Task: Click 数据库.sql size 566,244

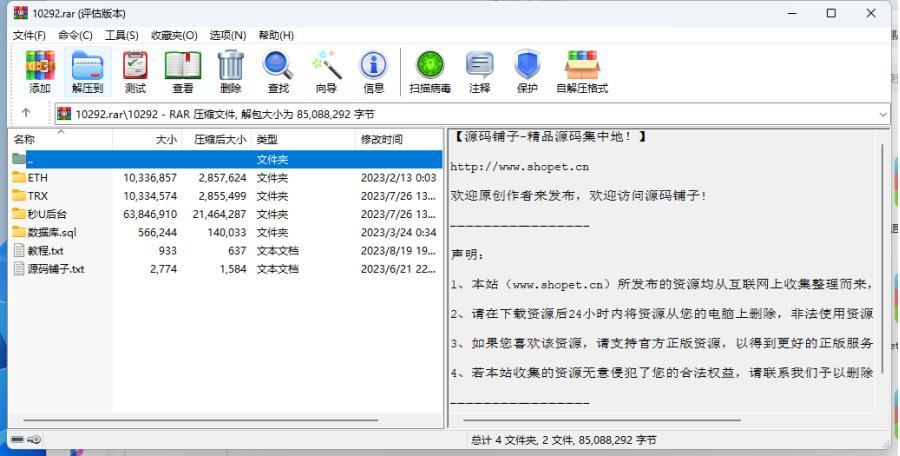Action: point(157,233)
